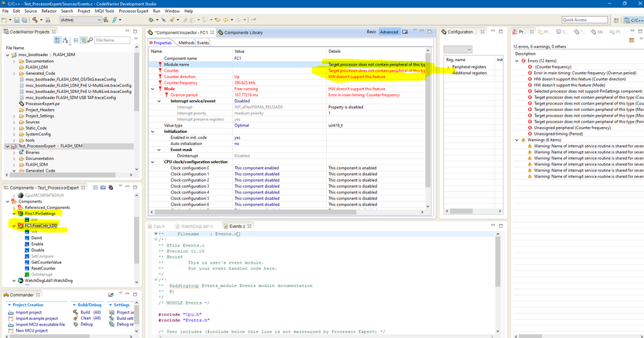Select FC1:FreeCntr_LDD component
This screenshot has width=644, height=338.
pyautogui.click(x=41, y=226)
